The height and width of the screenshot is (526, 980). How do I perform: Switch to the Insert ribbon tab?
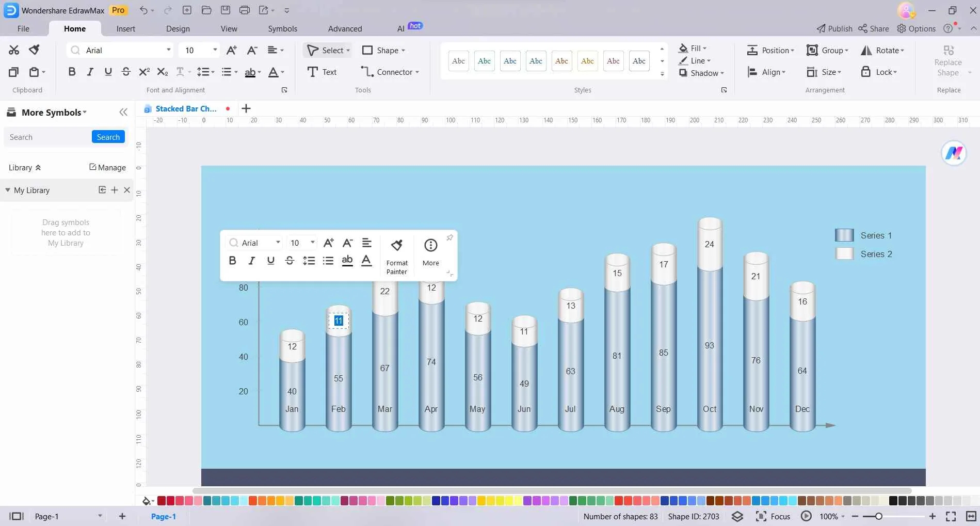coord(125,29)
